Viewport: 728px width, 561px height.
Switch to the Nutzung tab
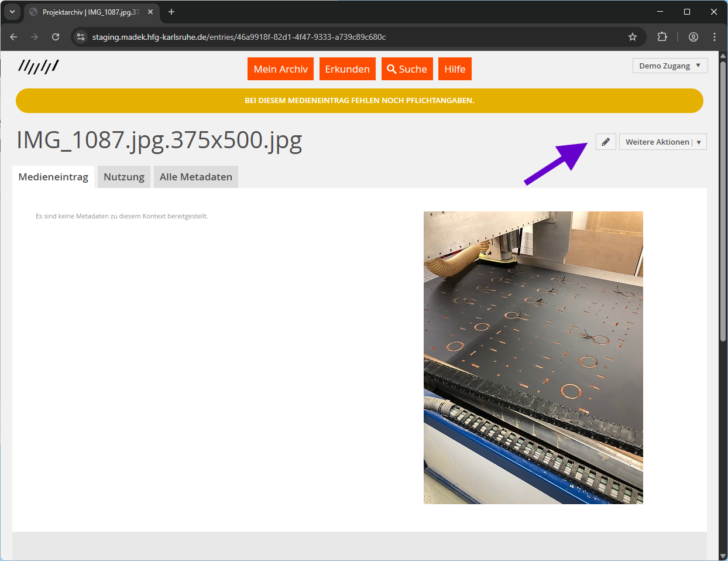tap(124, 177)
